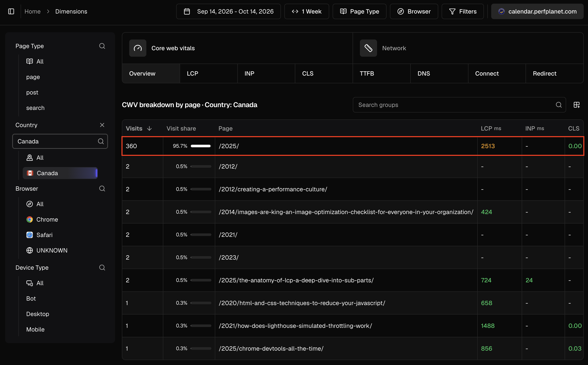
Task: Switch to the TTFB tab
Action: [x=382, y=73]
